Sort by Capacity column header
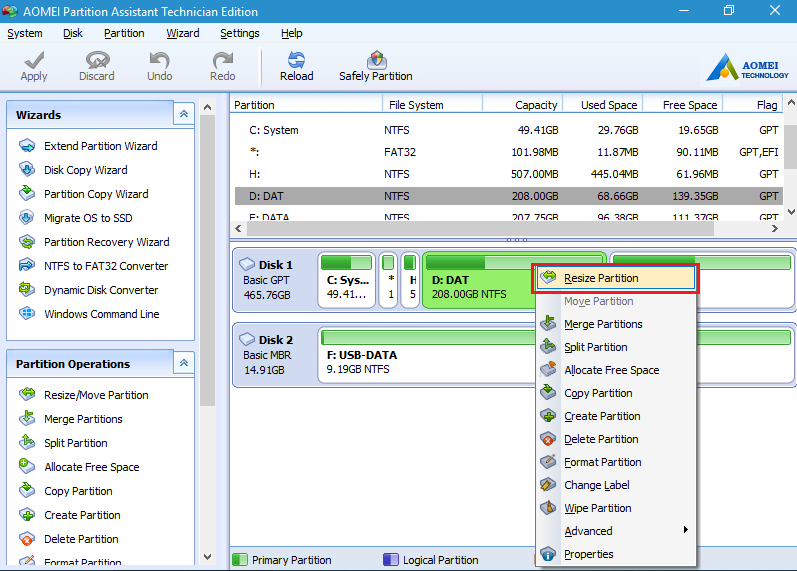Screen dimensions: 797x571 [x=522, y=105]
